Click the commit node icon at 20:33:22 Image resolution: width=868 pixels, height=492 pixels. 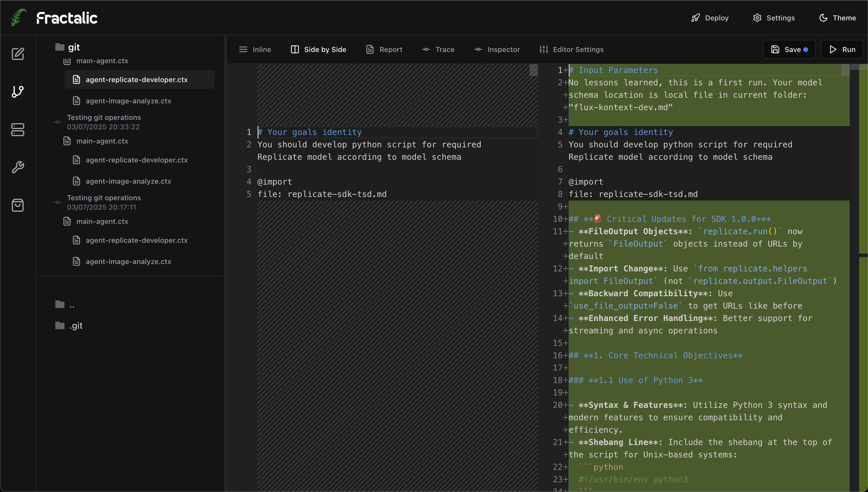tap(57, 122)
